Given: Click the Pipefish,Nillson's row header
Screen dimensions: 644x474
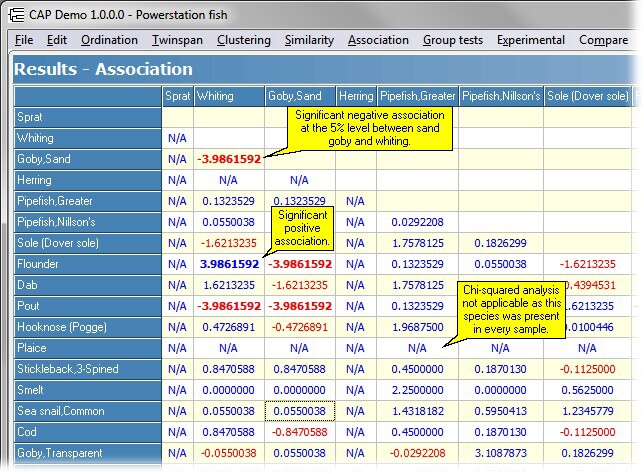Looking at the screenshot, I should tap(87, 222).
